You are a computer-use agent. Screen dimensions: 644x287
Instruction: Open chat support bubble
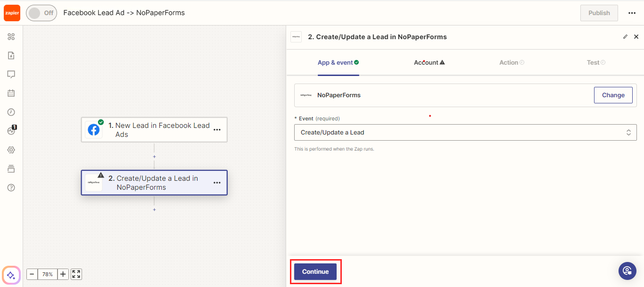627,270
